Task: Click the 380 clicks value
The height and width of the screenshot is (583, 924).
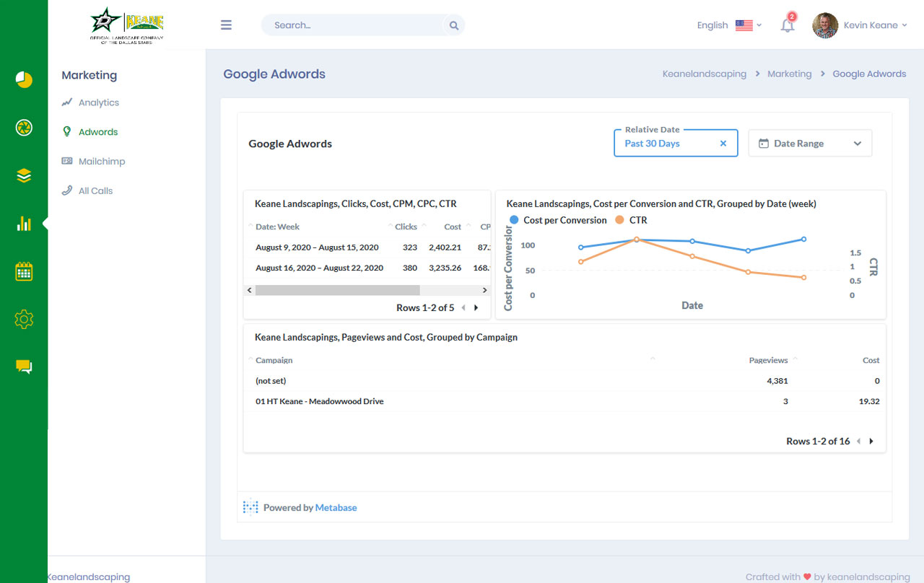Action: [410, 268]
